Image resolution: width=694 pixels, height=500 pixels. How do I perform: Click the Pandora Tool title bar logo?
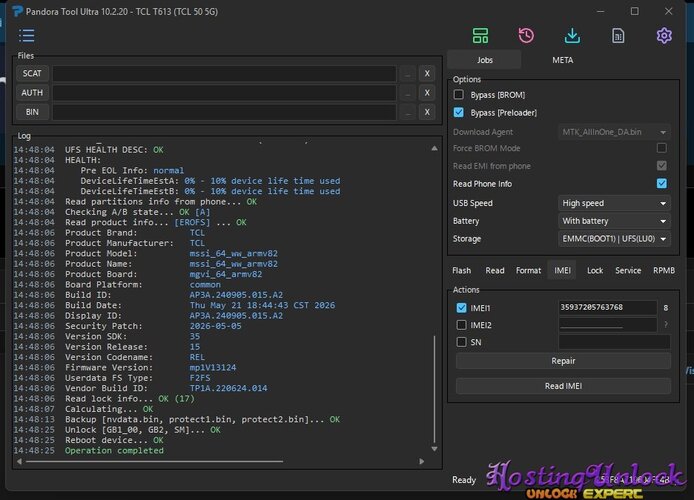pyautogui.click(x=17, y=11)
